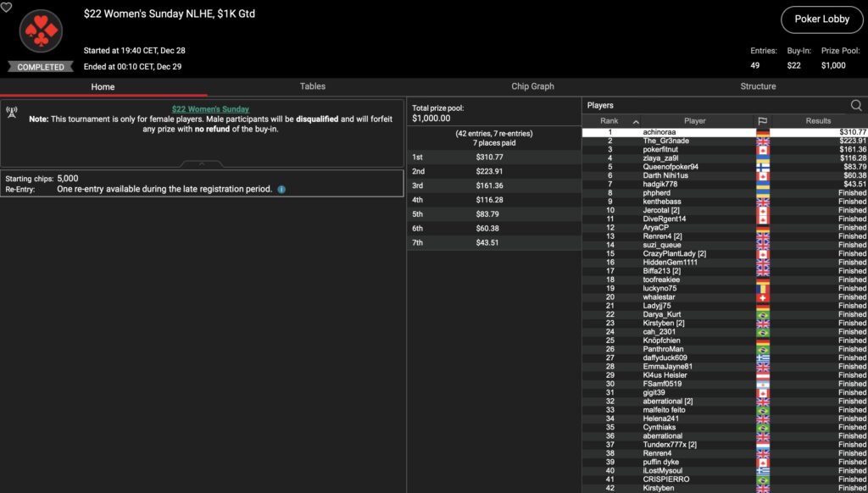Click the red card suits tournament logo

pos(41,32)
